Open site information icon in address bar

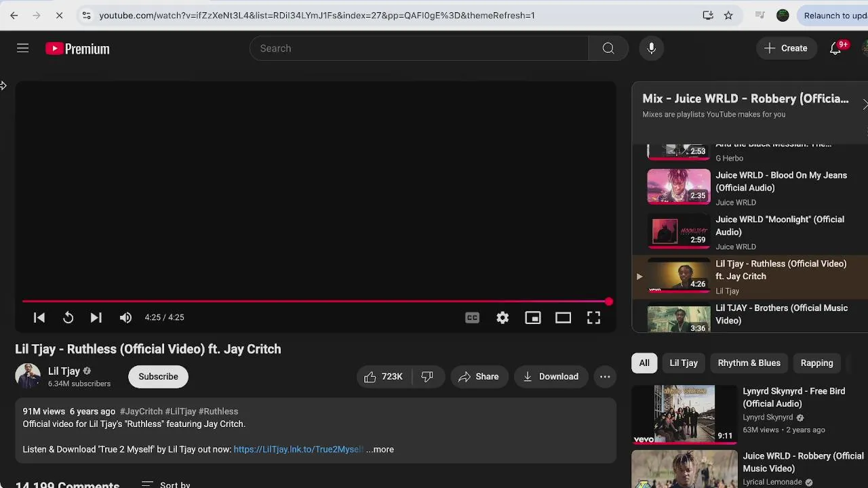point(86,15)
